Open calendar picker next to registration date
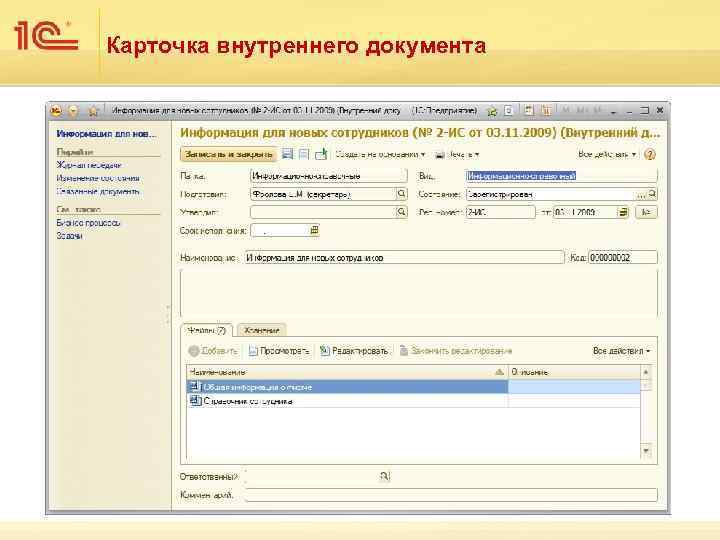720x540 pixels. 623,212
